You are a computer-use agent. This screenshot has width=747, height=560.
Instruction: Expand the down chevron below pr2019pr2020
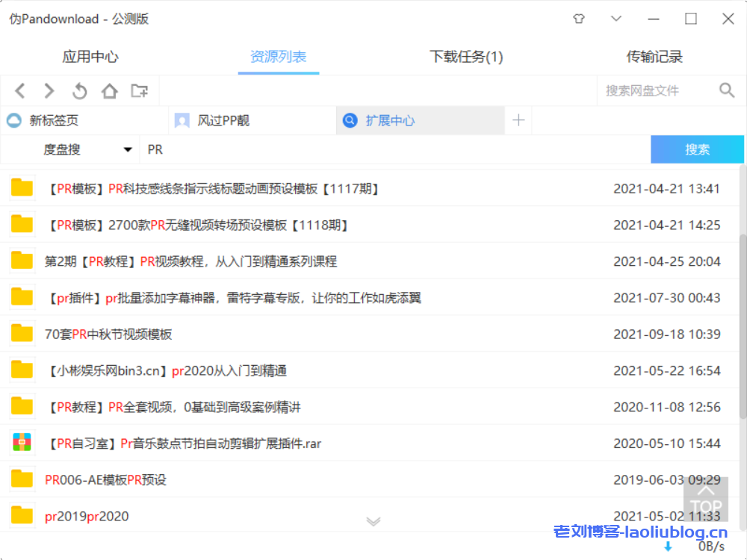tap(373, 523)
